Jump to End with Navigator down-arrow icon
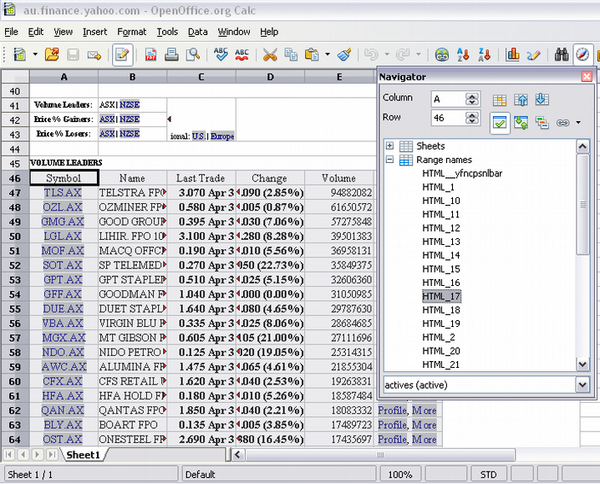600x484 pixels. [x=542, y=99]
